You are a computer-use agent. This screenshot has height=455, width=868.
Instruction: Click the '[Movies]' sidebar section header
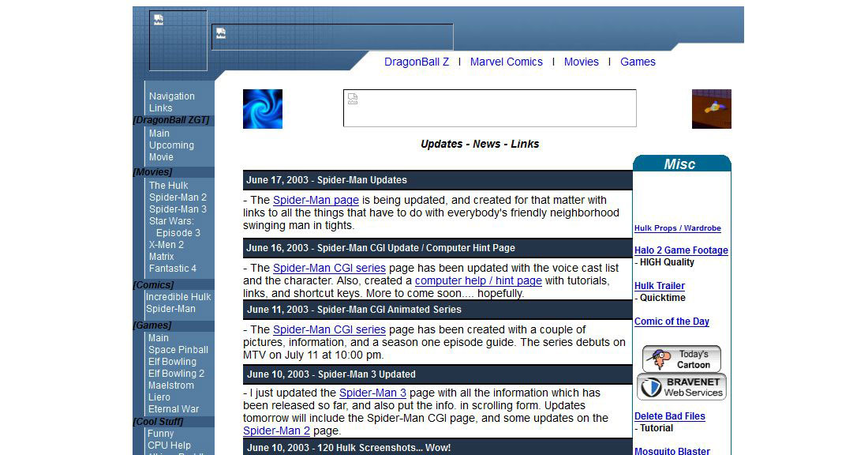(x=153, y=172)
